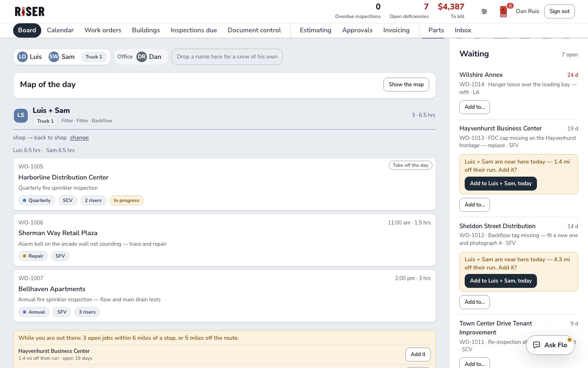Open Inspections due tab

(194, 30)
